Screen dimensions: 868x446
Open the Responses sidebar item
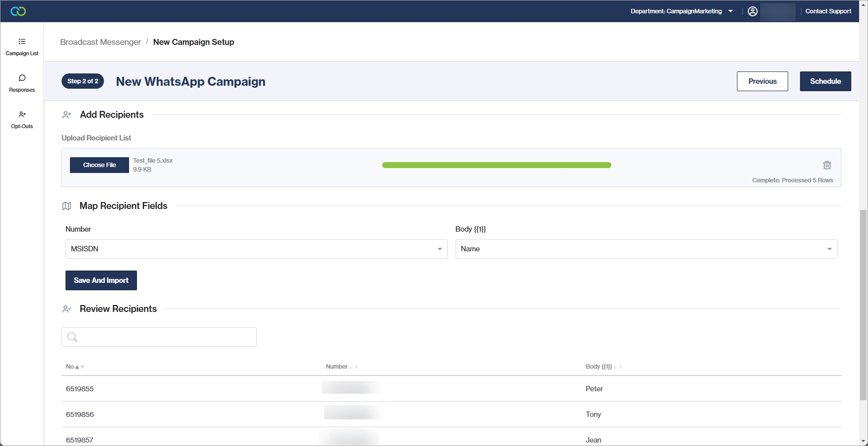tap(22, 83)
